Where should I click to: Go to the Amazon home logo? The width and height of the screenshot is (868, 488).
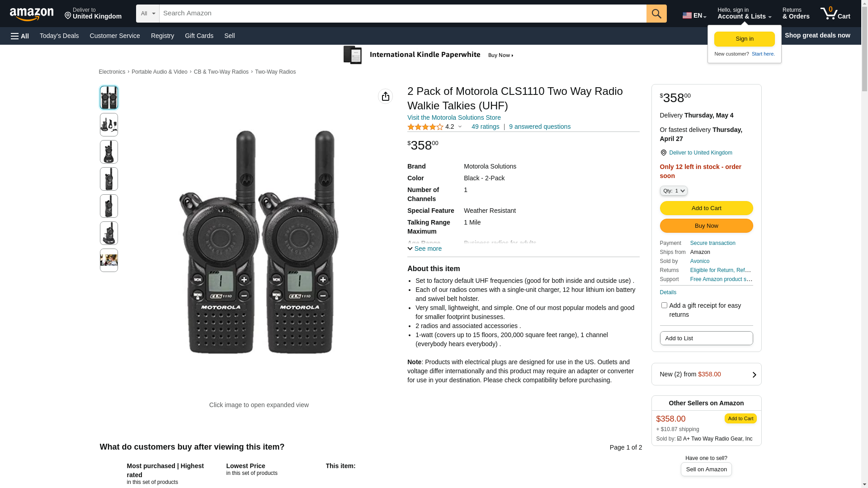(x=32, y=14)
